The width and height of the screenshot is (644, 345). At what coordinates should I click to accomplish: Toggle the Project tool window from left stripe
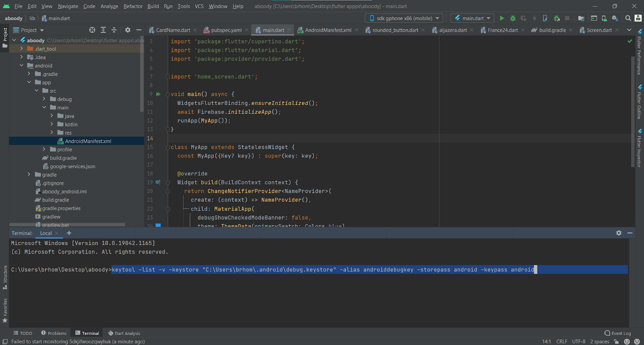[5, 37]
